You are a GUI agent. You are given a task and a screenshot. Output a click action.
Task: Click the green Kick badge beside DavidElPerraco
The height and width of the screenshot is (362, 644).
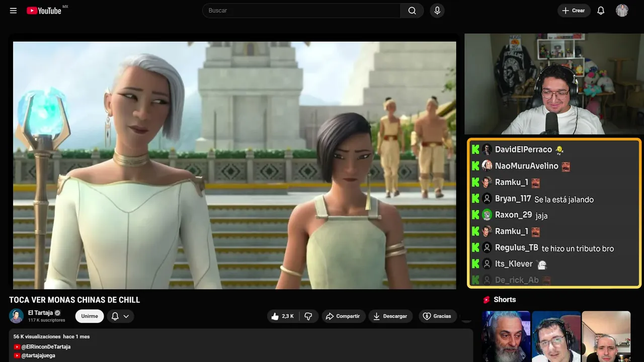[x=475, y=149]
